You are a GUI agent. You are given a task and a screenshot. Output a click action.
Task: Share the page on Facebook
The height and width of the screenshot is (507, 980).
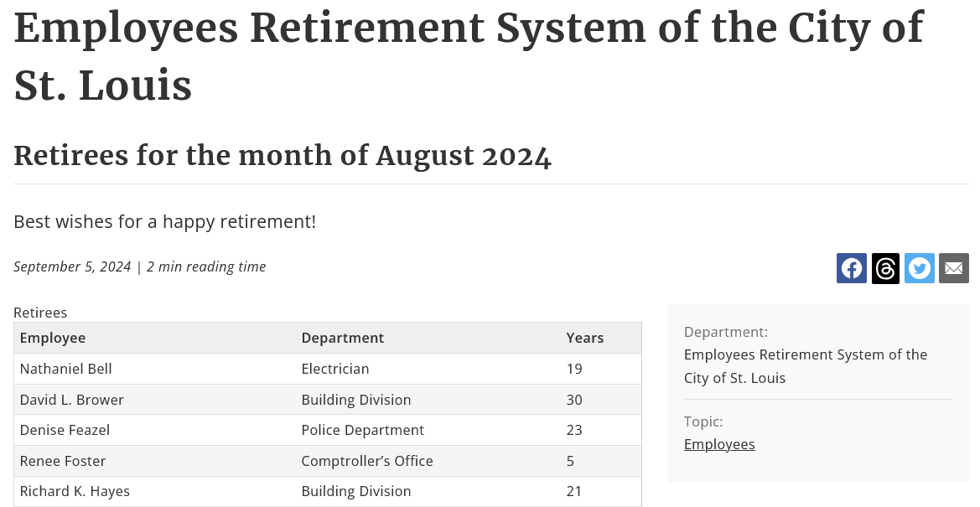(x=851, y=268)
